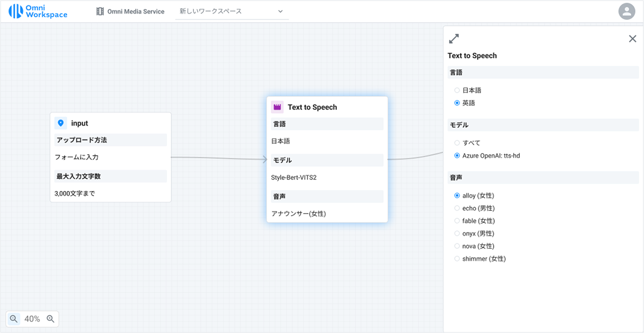Click the Text to Speech node clapperboard icon

[x=277, y=107]
